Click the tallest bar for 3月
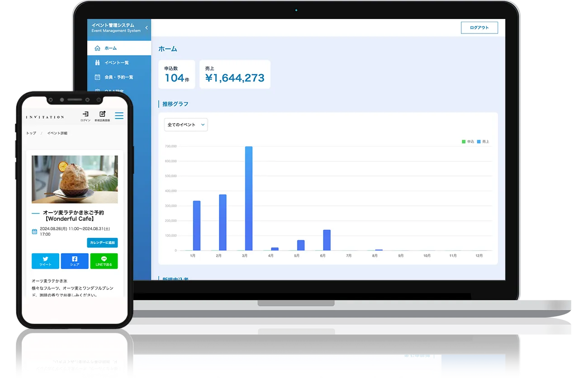Viewport: 588px width, 380px height. (x=248, y=198)
